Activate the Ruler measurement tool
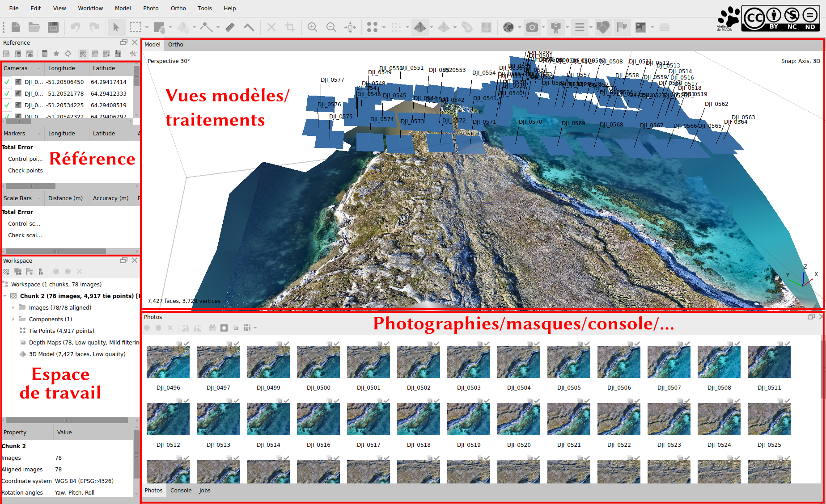Screen dimensions: 826x504 click(230, 27)
